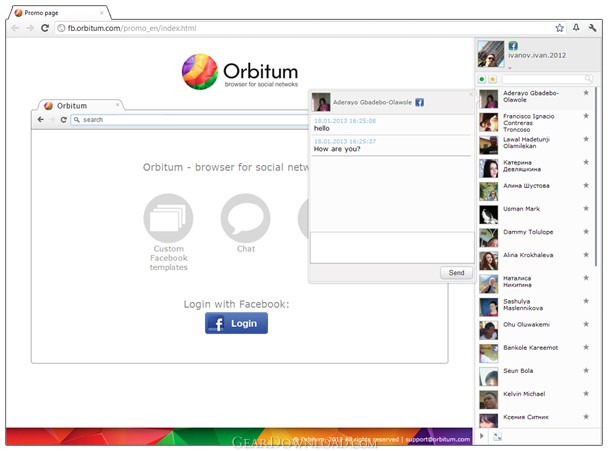
Task: Open the wrench settings menu
Action: [592, 28]
